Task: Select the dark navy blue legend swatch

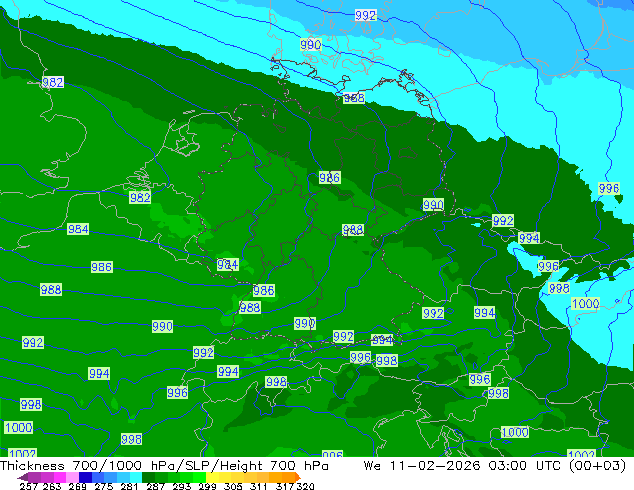Action: [x=85, y=477]
